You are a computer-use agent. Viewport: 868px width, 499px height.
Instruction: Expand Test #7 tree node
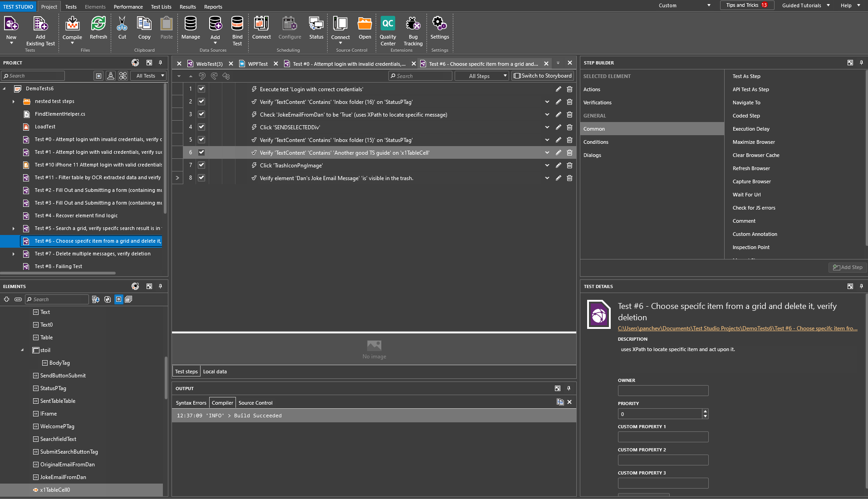pyautogui.click(x=14, y=254)
